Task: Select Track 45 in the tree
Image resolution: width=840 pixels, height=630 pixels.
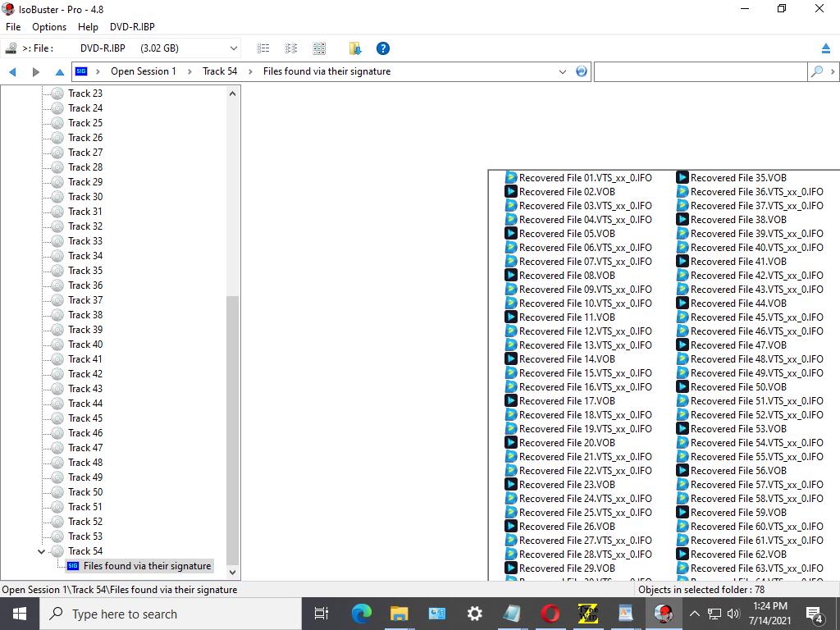Action: (x=85, y=418)
